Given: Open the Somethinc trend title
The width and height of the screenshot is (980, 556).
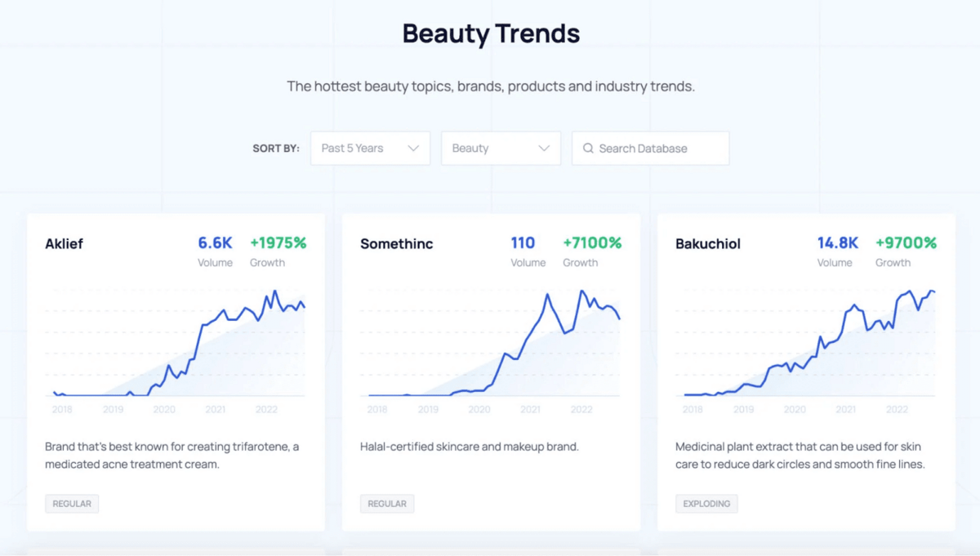Looking at the screenshot, I should tap(396, 243).
